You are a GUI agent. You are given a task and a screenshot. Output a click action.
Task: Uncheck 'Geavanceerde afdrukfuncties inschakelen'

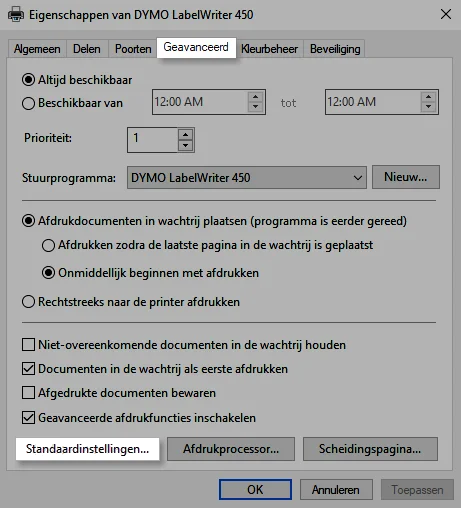coord(28,418)
